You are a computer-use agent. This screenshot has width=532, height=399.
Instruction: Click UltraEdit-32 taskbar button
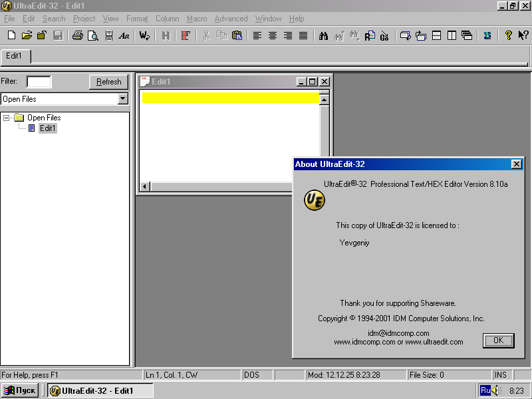(100, 390)
